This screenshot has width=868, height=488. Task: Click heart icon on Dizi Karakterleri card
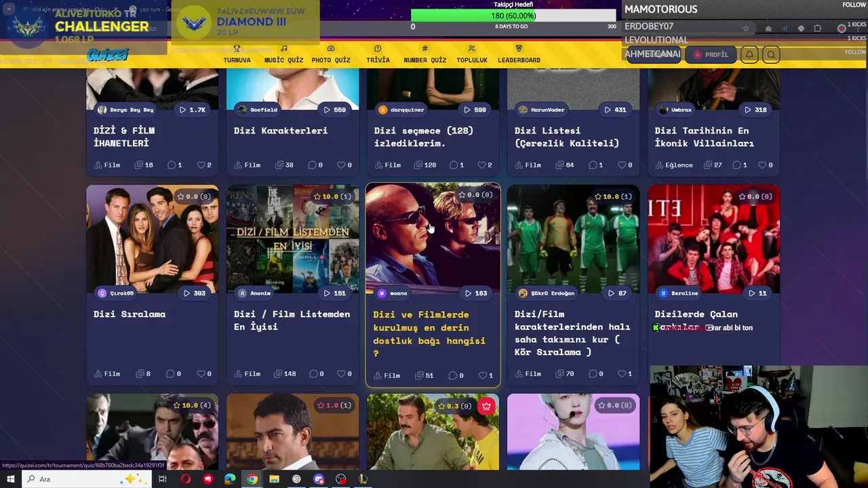(341, 165)
